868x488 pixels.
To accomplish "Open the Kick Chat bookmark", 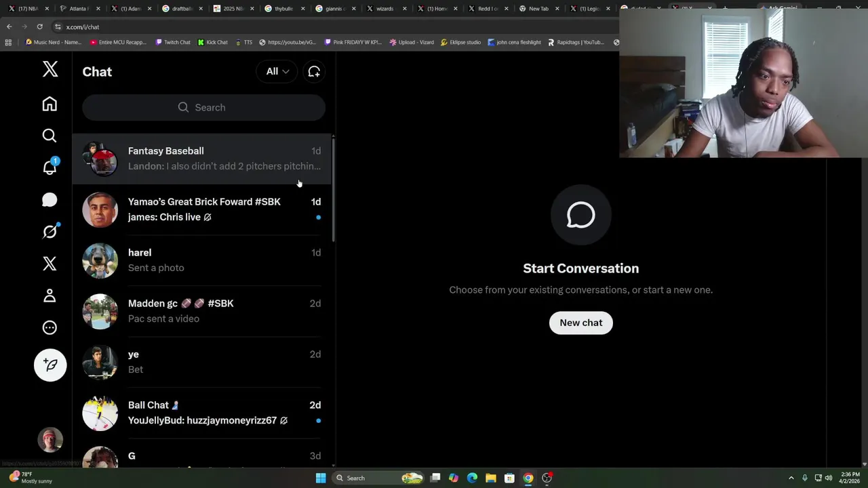I will pyautogui.click(x=213, y=42).
